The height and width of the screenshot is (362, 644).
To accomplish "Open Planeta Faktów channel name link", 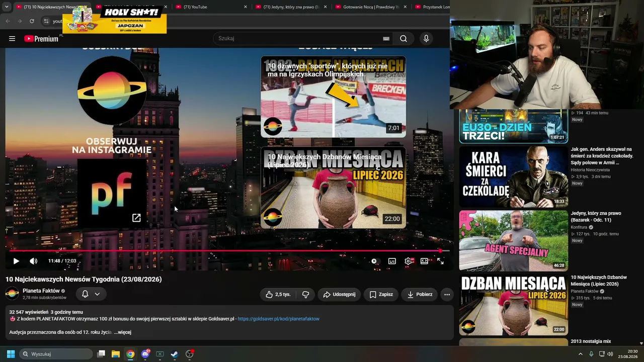I will coord(41,291).
